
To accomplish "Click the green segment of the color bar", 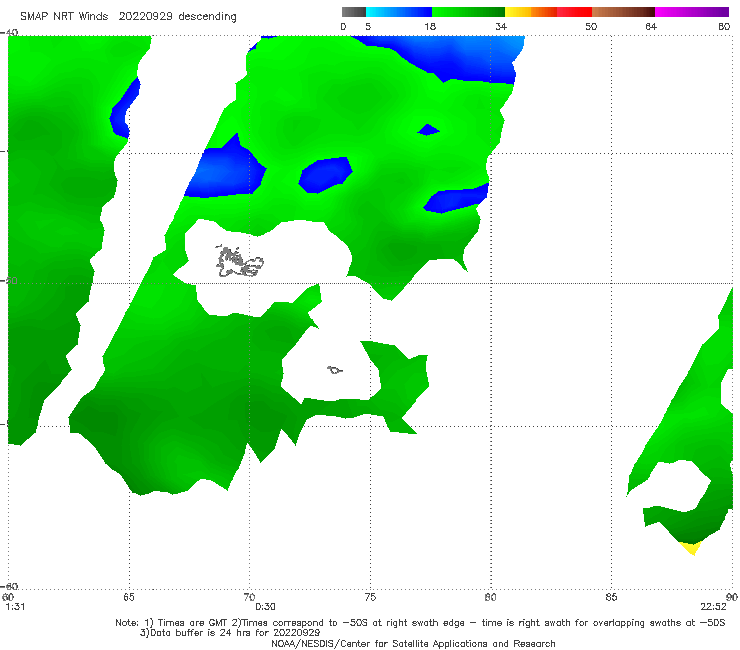I will click(x=468, y=12).
